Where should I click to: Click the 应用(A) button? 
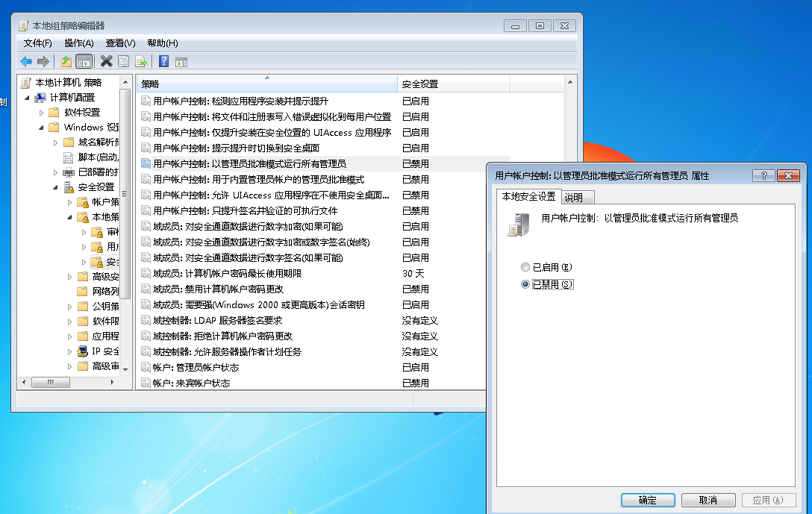tap(768, 500)
